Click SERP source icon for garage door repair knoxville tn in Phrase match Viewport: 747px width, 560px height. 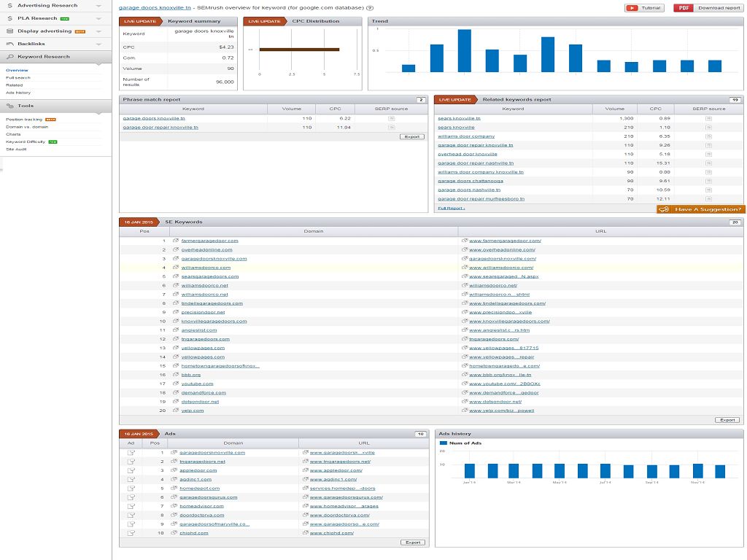click(391, 127)
